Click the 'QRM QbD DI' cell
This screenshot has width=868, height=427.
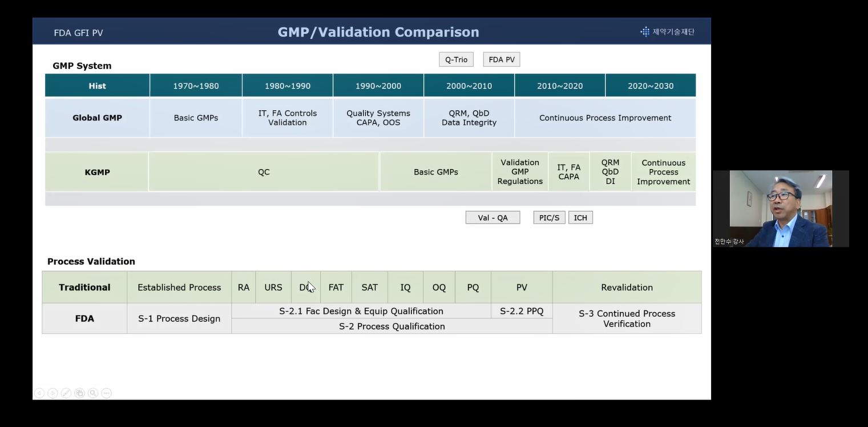coord(610,172)
